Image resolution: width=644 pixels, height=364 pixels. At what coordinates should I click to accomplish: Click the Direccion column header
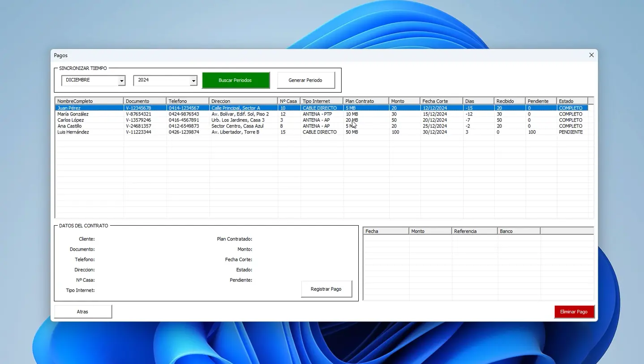click(243, 101)
